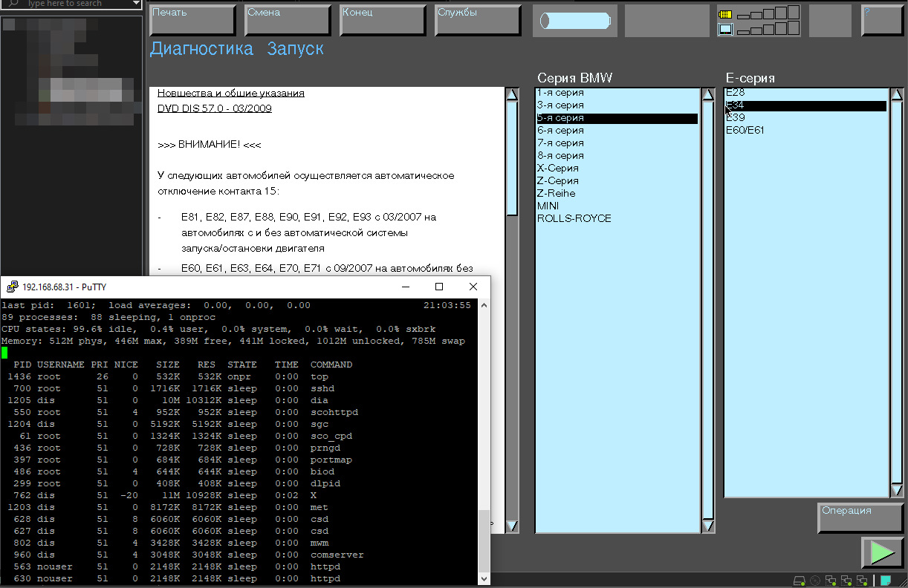
Task: Click the yellow diagnostic connector icon
Action: 725,14
